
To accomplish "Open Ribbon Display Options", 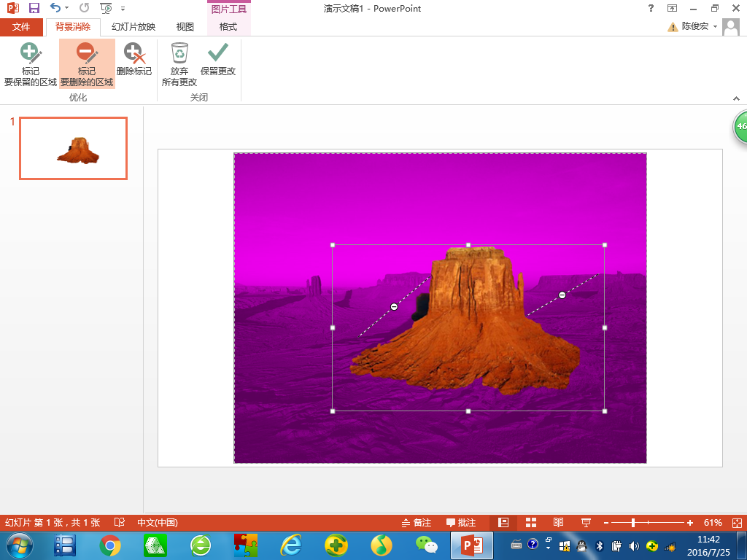I will tap(672, 8).
